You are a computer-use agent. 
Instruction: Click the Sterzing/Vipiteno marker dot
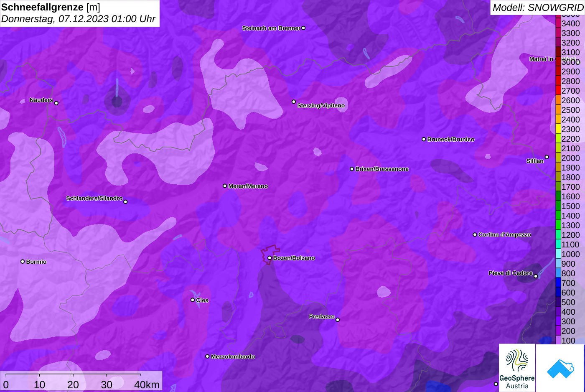294,102
